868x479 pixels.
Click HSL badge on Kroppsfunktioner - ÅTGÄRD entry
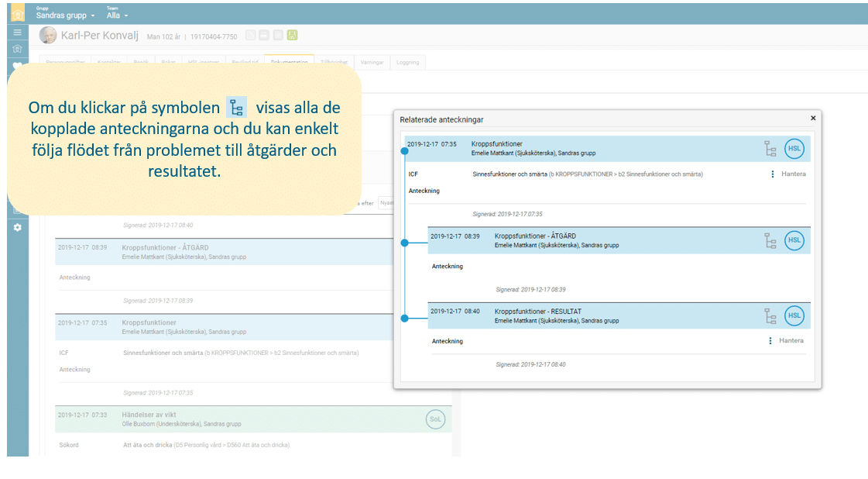click(794, 240)
